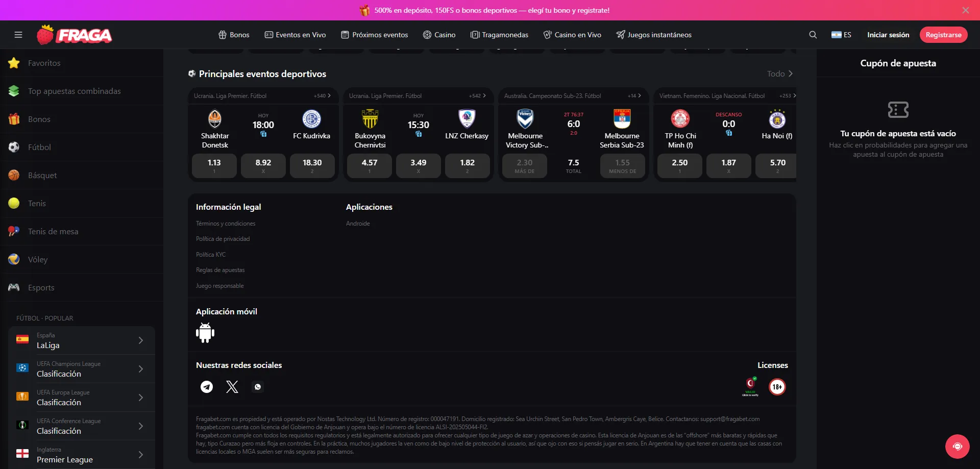The width and height of the screenshot is (980, 469).
Task: Open the live chat support bubble
Action: (x=958, y=447)
